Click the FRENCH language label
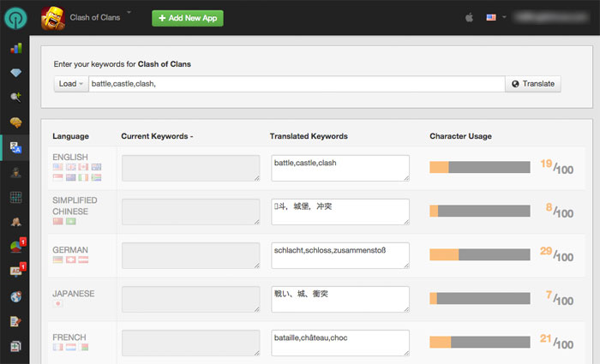Screen dimensions: 600x364 coord(69,337)
